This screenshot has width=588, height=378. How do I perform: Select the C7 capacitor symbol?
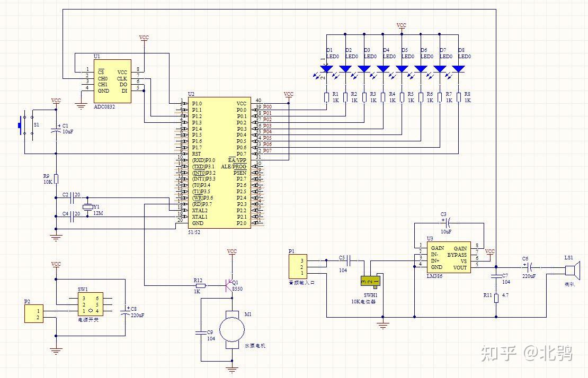[x=496, y=276]
